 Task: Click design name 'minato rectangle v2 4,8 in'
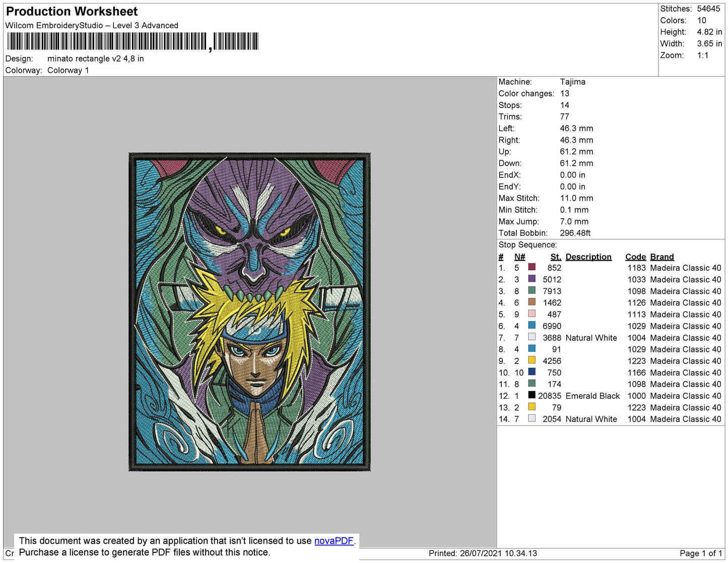tap(96, 59)
